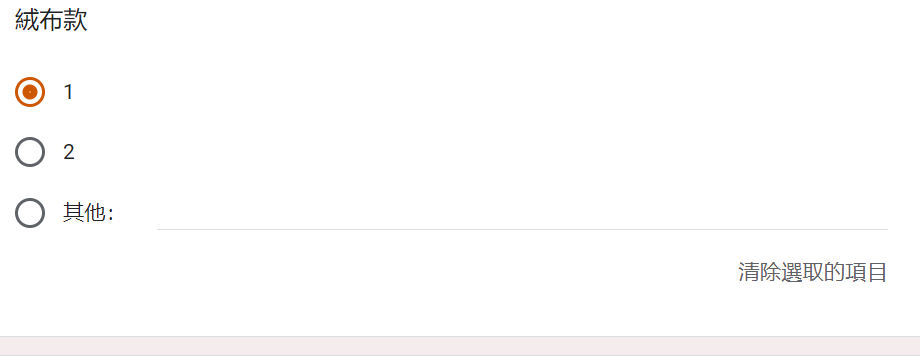Click the blank space right of option 2
The height and width of the screenshot is (361, 920).
469,152
